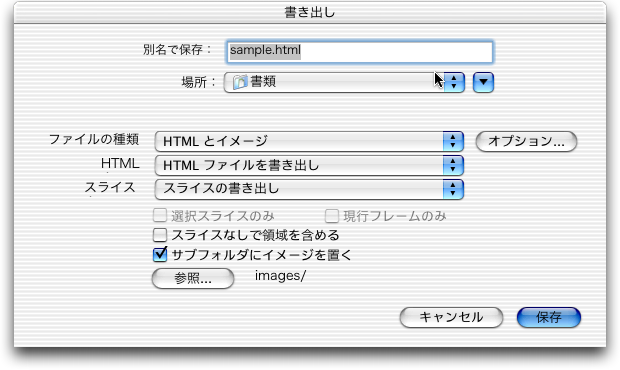Click the 参照... browse button

tap(193, 278)
